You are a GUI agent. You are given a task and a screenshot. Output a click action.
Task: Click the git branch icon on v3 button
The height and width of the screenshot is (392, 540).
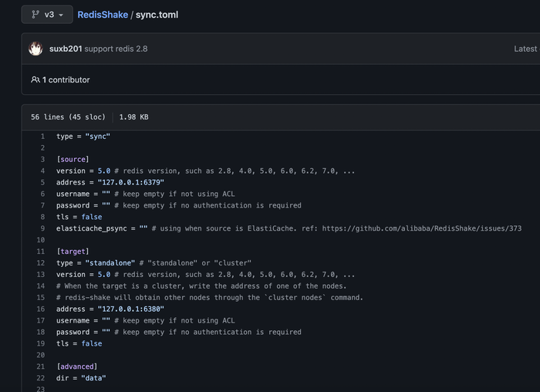pyautogui.click(x=35, y=15)
